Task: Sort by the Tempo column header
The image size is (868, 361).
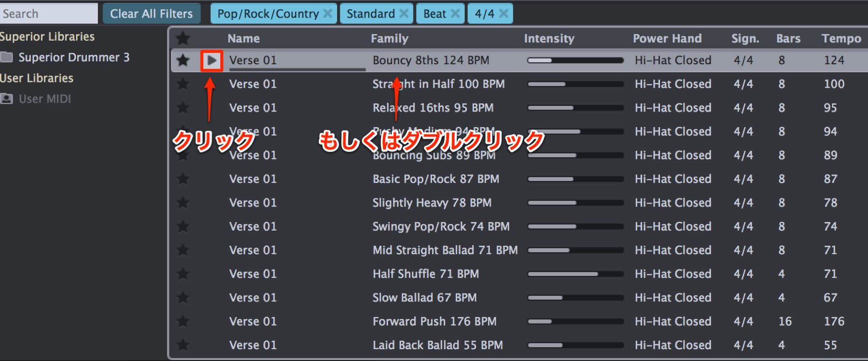Action: click(x=841, y=38)
